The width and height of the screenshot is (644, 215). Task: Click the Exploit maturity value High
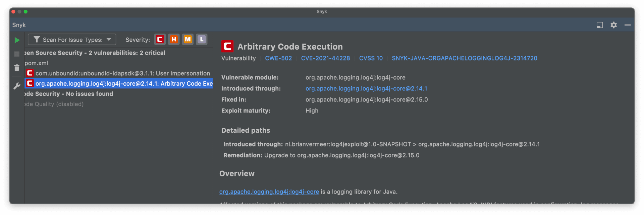pyautogui.click(x=312, y=111)
